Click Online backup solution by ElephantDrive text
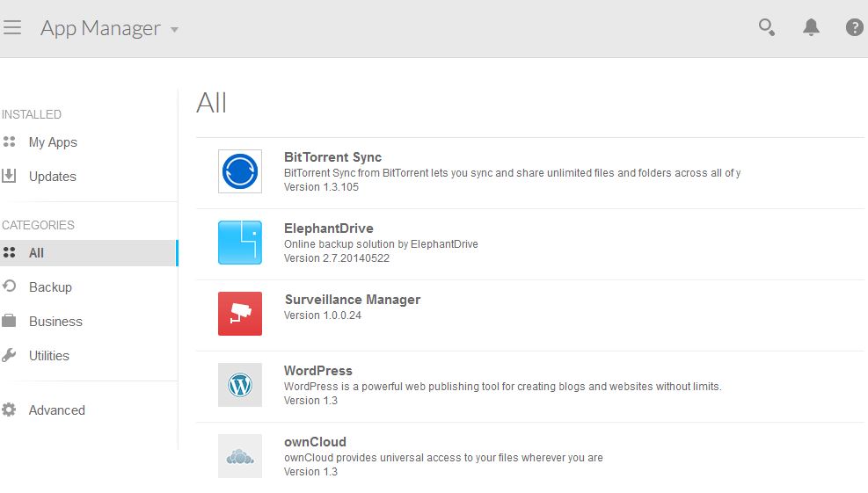This screenshot has height=493, width=868. 381,244
